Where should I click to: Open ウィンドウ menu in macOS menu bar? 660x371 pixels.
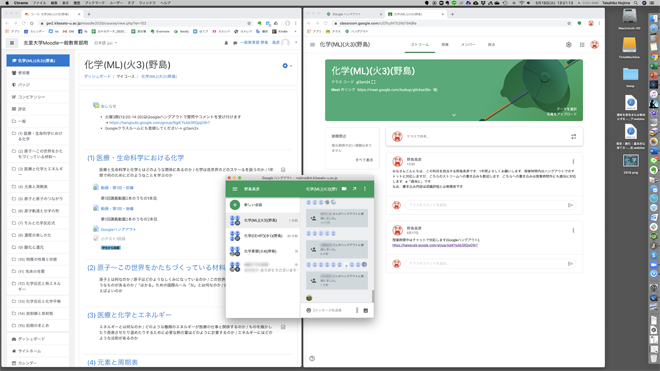(x=147, y=3)
